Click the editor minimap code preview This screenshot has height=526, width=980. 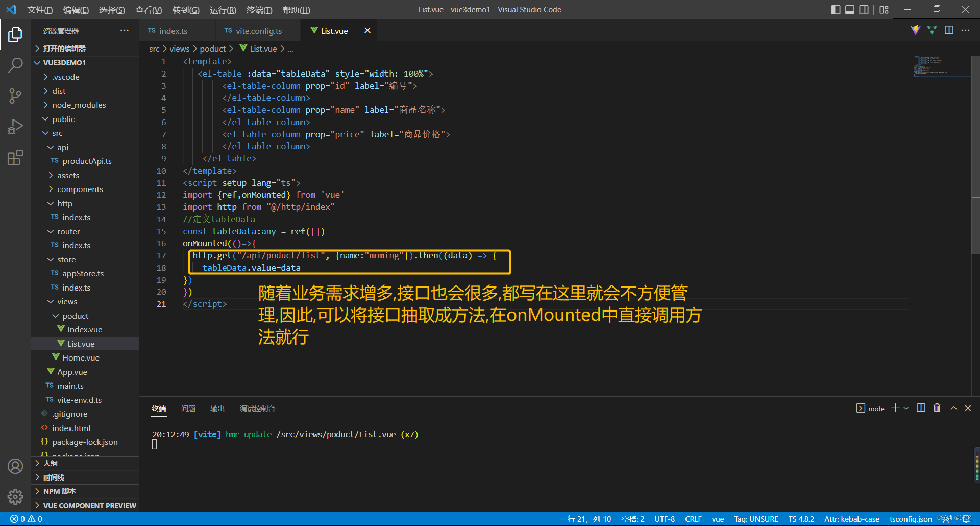929,66
